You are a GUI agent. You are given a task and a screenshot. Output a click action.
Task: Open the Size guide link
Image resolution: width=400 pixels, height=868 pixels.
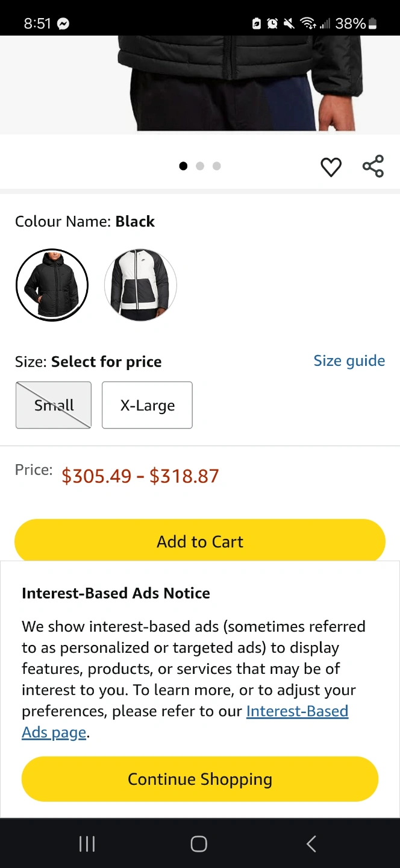[349, 361]
